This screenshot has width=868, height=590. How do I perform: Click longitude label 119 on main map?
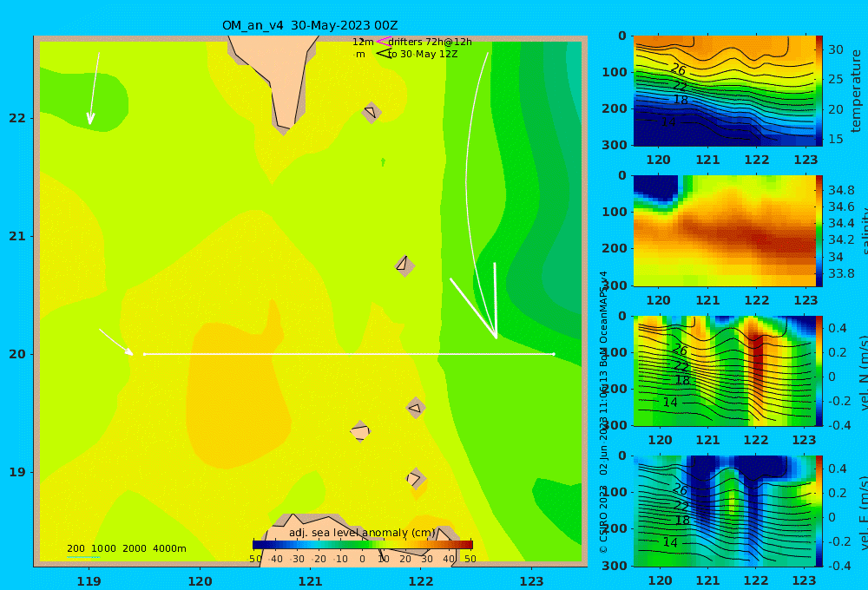coord(89,581)
